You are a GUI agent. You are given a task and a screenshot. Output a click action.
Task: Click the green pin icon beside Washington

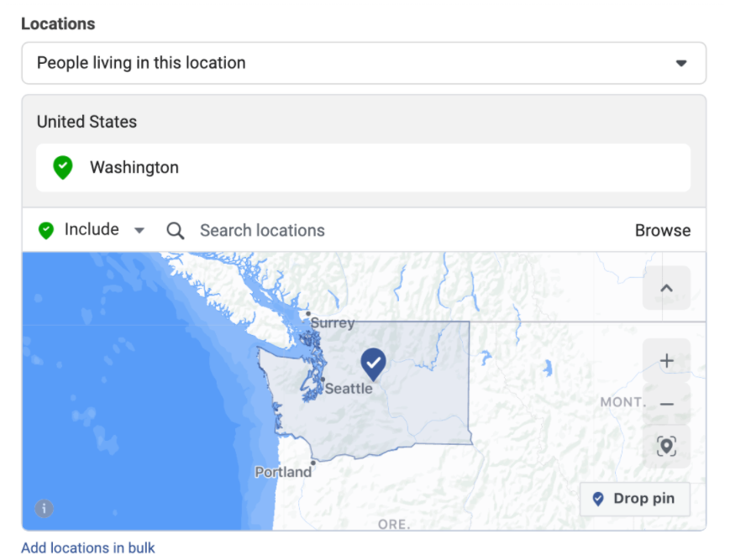pyautogui.click(x=63, y=167)
